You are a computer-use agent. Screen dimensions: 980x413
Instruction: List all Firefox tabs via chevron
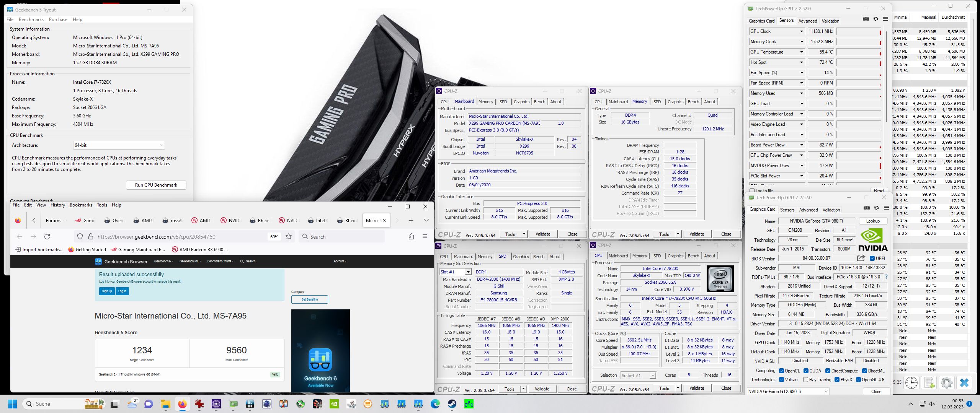click(x=426, y=220)
